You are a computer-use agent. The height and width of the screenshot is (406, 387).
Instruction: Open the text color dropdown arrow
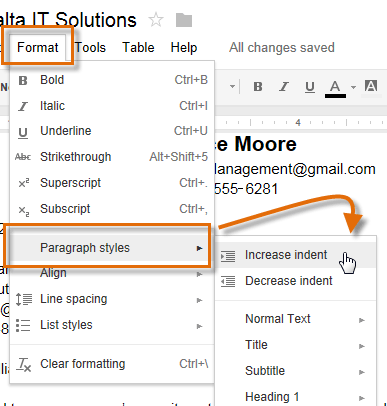(353, 87)
